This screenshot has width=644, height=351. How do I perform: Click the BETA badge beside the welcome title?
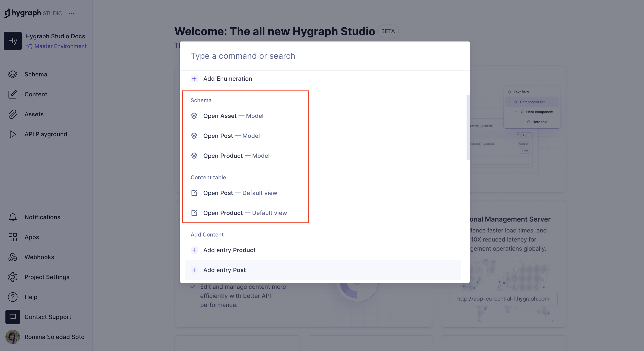388,31
